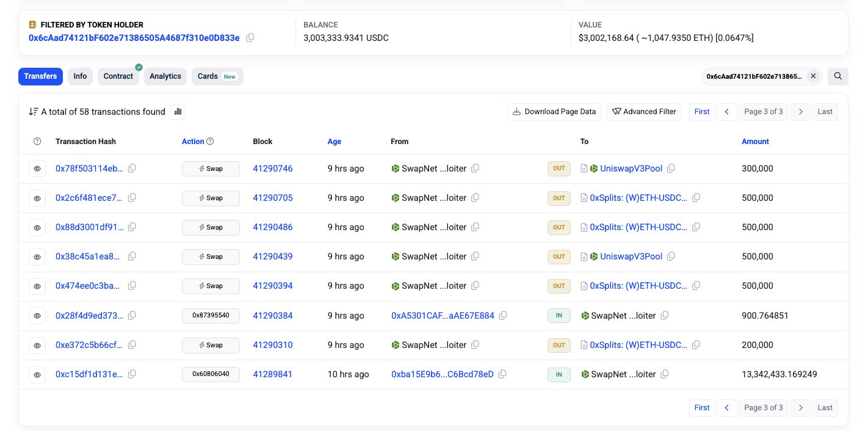Open the Advanced Filter options
This screenshot has width=868, height=431.
(x=643, y=112)
